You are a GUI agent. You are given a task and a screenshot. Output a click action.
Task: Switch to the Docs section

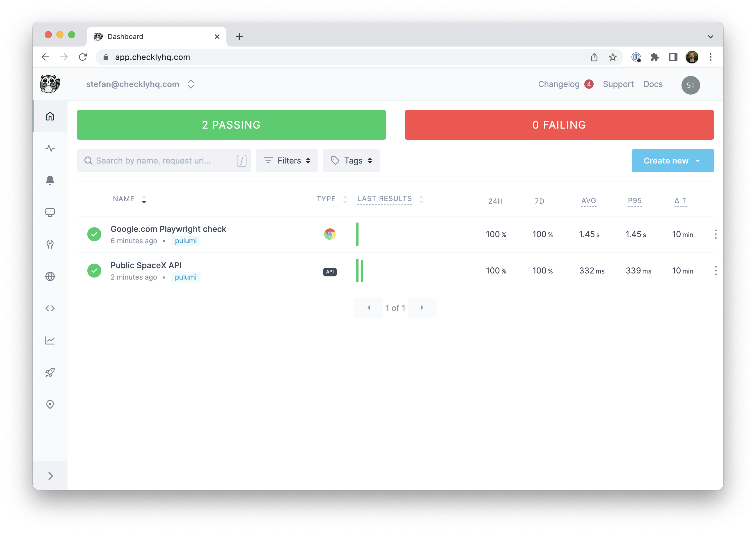click(653, 84)
